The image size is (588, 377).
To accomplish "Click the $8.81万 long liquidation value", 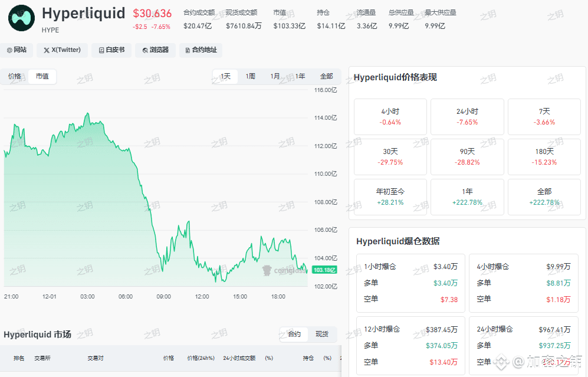I will pyautogui.click(x=559, y=283).
